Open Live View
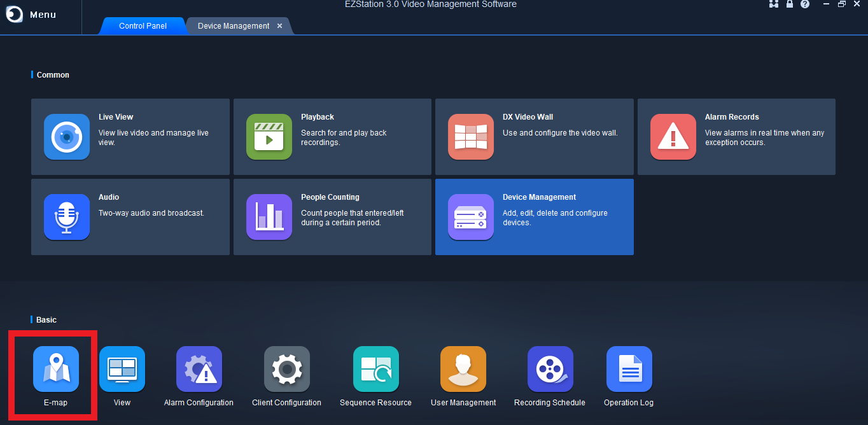The image size is (868, 425). [130, 137]
